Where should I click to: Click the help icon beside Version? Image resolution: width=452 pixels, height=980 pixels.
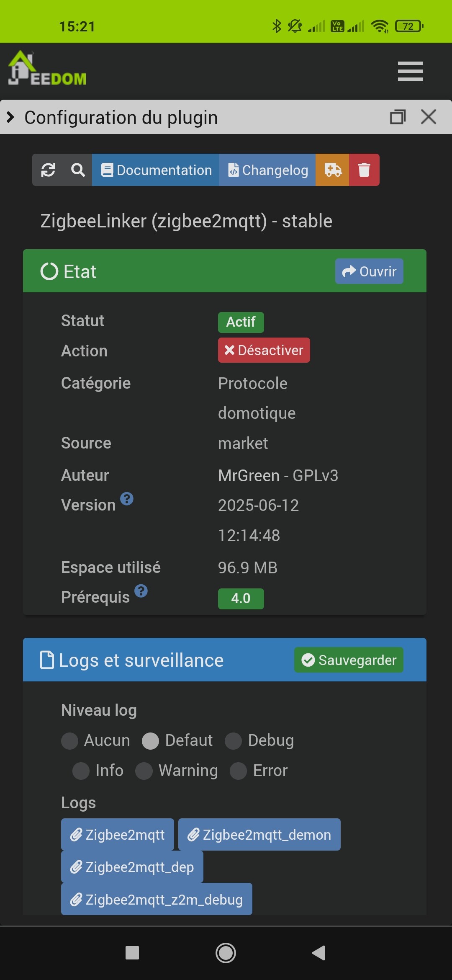click(x=127, y=499)
